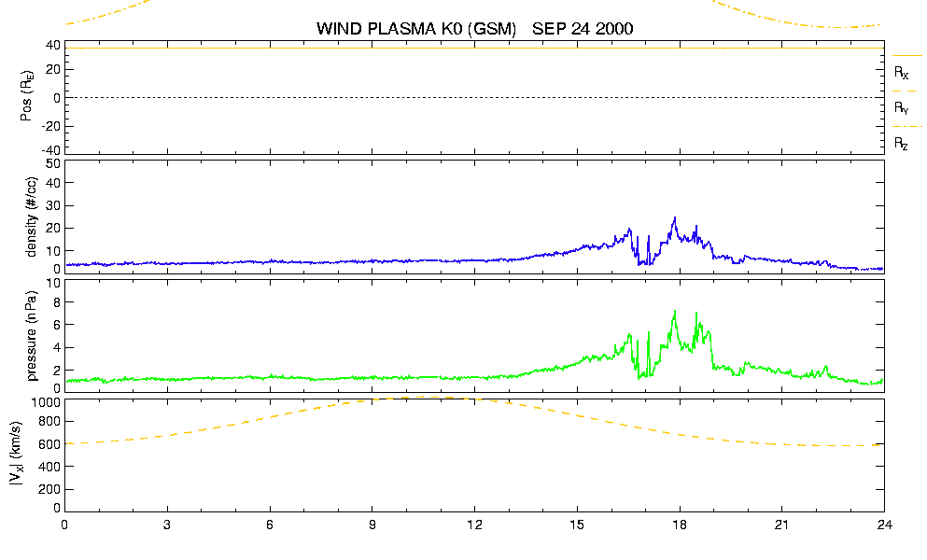
Task: Select the RY legend label
Action: (901, 107)
